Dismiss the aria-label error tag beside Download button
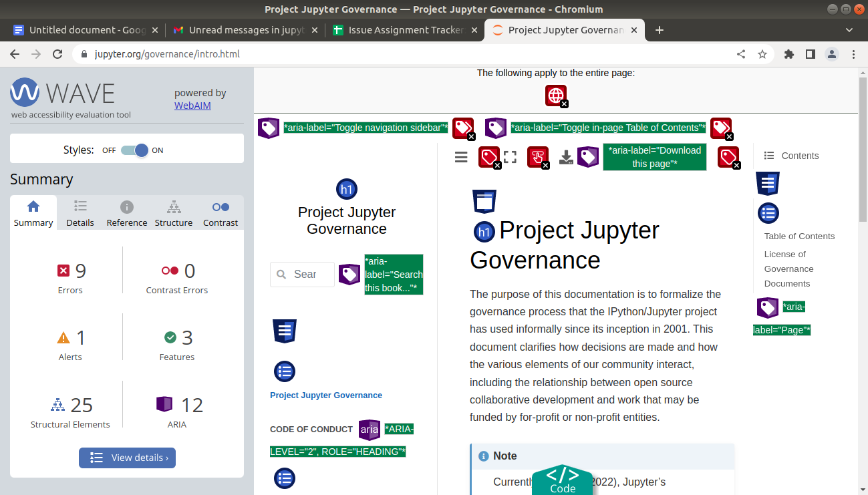This screenshot has height=495, width=868. [x=728, y=157]
